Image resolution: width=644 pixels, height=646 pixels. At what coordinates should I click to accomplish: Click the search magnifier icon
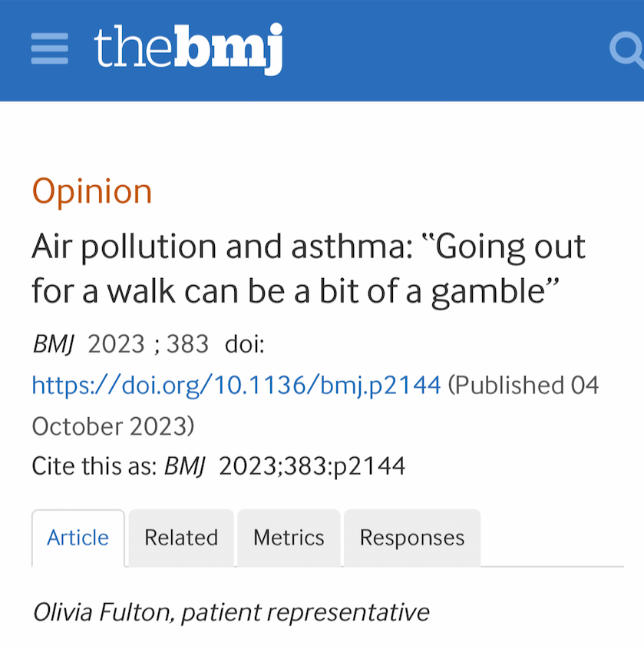(626, 50)
